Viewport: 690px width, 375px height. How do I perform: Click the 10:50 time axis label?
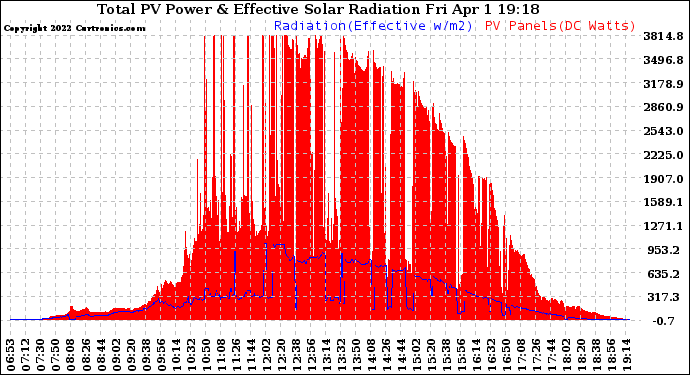tap(207, 355)
